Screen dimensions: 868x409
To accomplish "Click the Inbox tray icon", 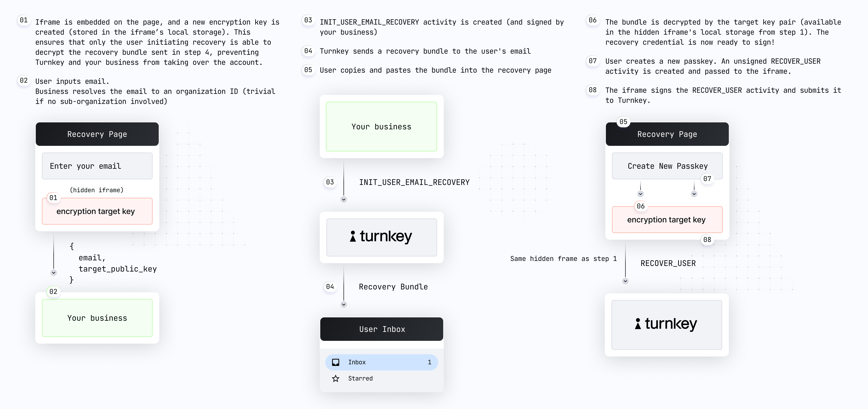I will (x=336, y=362).
